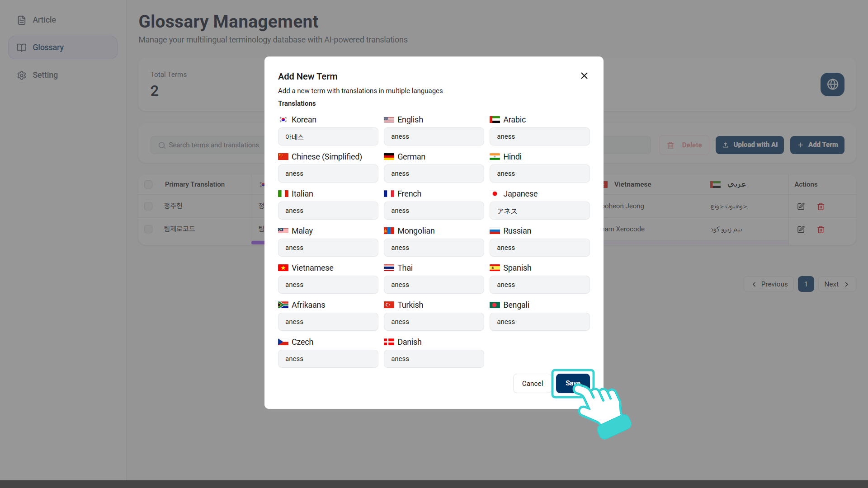The image size is (868, 488).
Task: Click the Setting gear icon
Action: coord(22,75)
